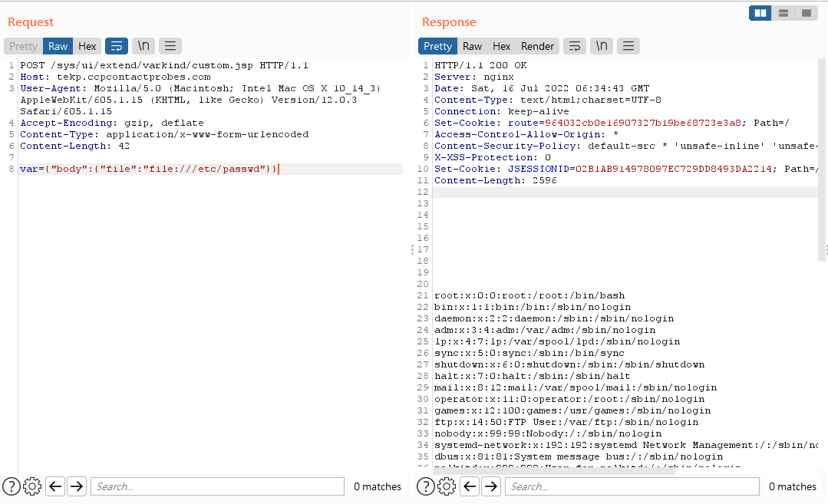Click the JSESSIONID cookie line
The width and height of the screenshot is (828, 504).
pyautogui.click(x=625, y=169)
